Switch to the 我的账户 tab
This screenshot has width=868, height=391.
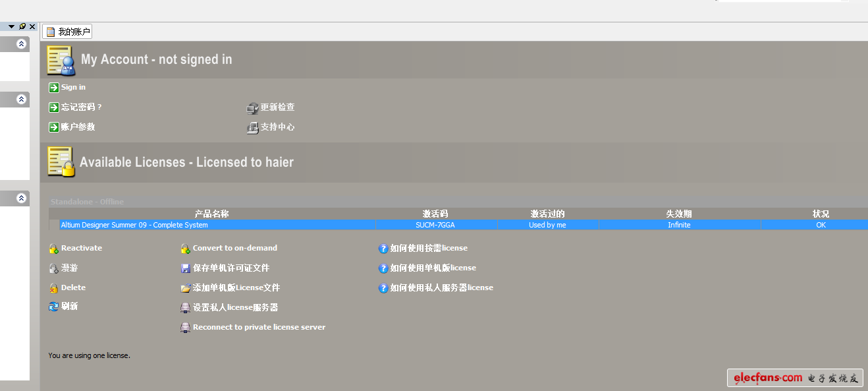point(67,32)
